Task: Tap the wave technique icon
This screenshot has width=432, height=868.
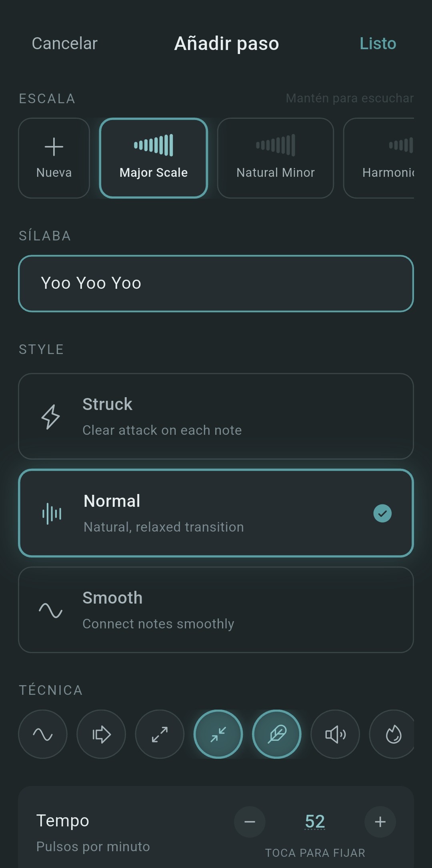Action: (x=43, y=734)
